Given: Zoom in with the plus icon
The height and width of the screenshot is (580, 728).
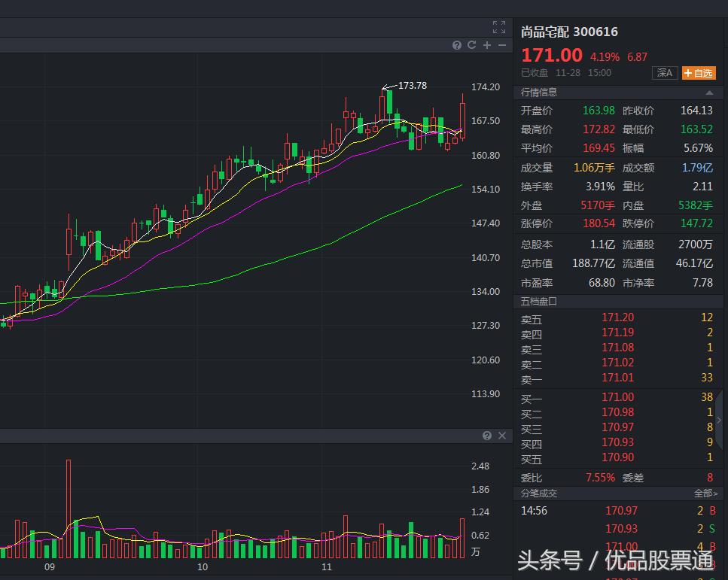Looking at the screenshot, I should pyautogui.click(x=486, y=45).
